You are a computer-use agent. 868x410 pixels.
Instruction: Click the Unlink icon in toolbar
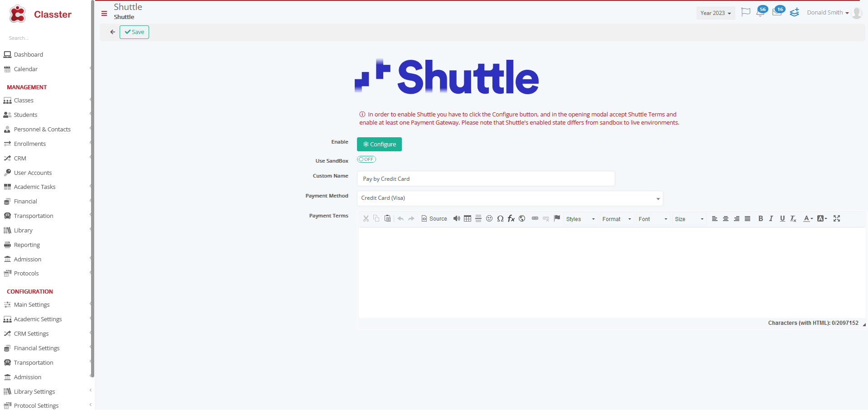(546, 218)
